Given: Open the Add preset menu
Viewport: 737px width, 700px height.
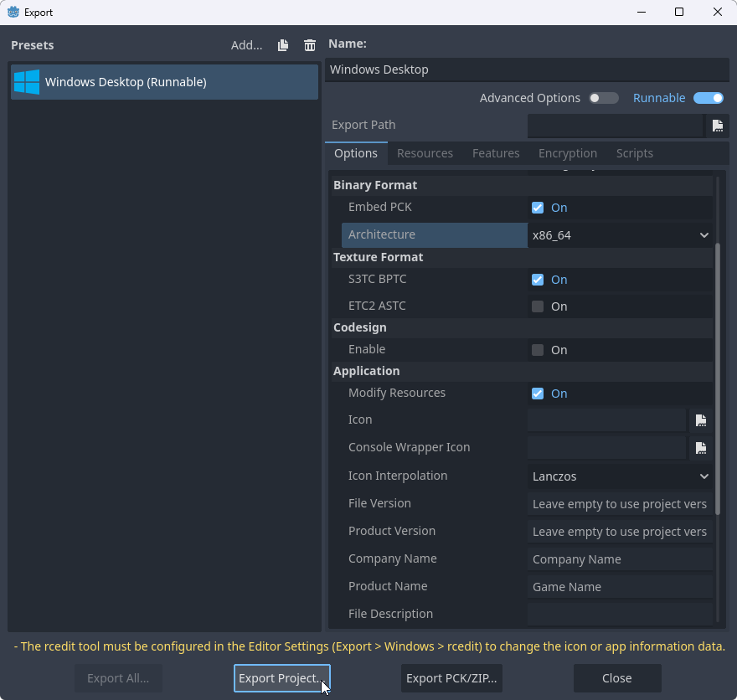Looking at the screenshot, I should 246,45.
